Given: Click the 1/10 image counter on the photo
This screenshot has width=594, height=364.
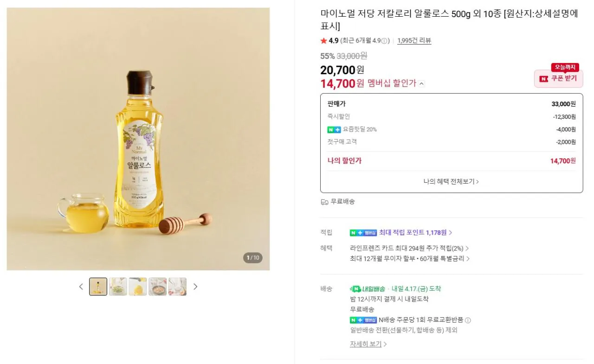Looking at the screenshot, I should click(x=252, y=258).
